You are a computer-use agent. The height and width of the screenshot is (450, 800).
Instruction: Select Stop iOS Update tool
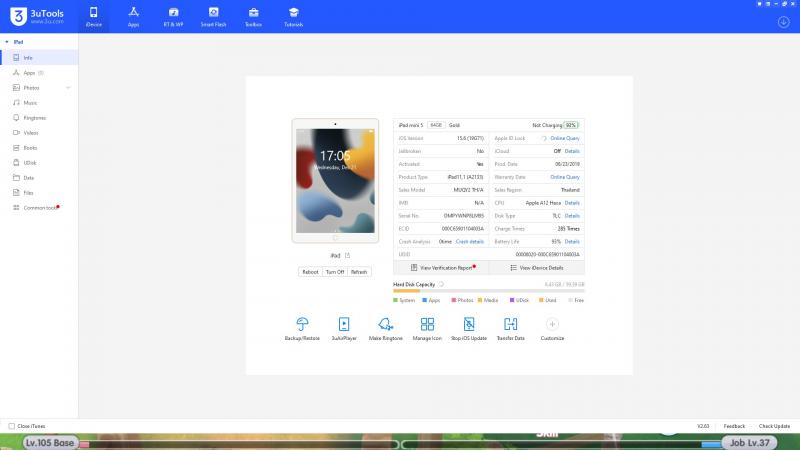(469, 324)
